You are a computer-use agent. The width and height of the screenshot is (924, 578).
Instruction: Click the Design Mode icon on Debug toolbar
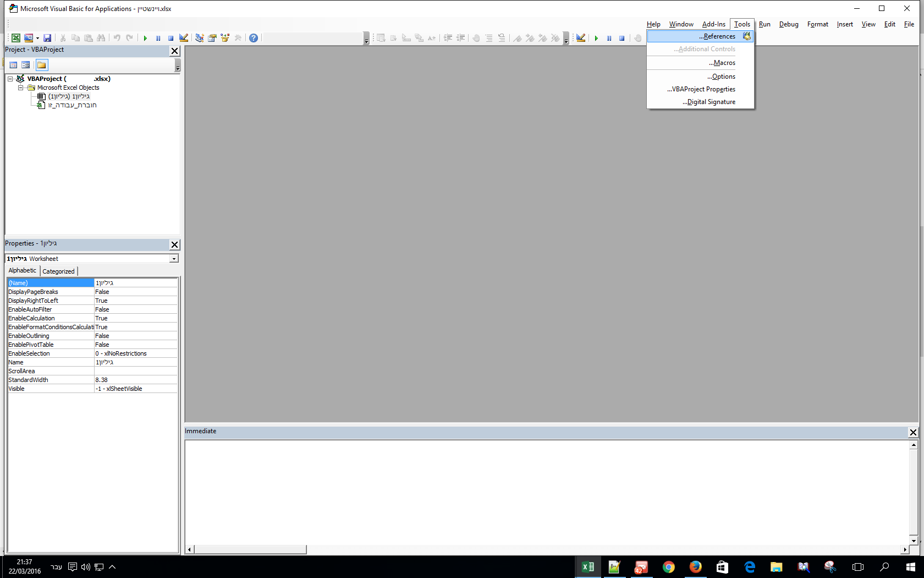click(581, 38)
